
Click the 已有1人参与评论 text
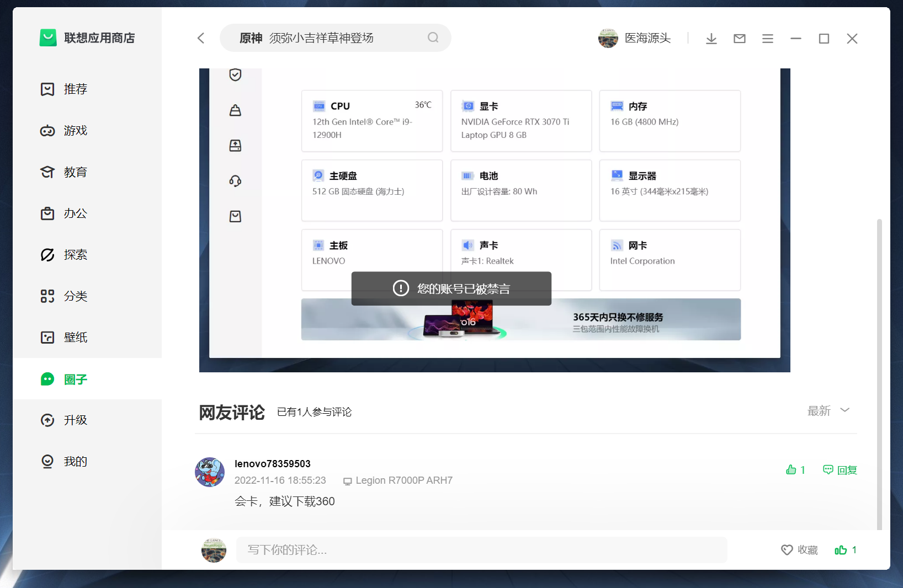pyautogui.click(x=314, y=412)
